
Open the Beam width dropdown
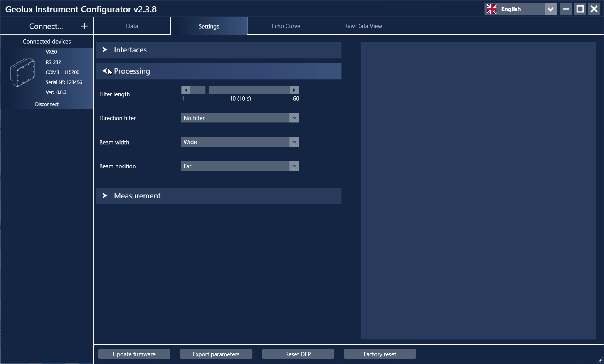click(294, 142)
